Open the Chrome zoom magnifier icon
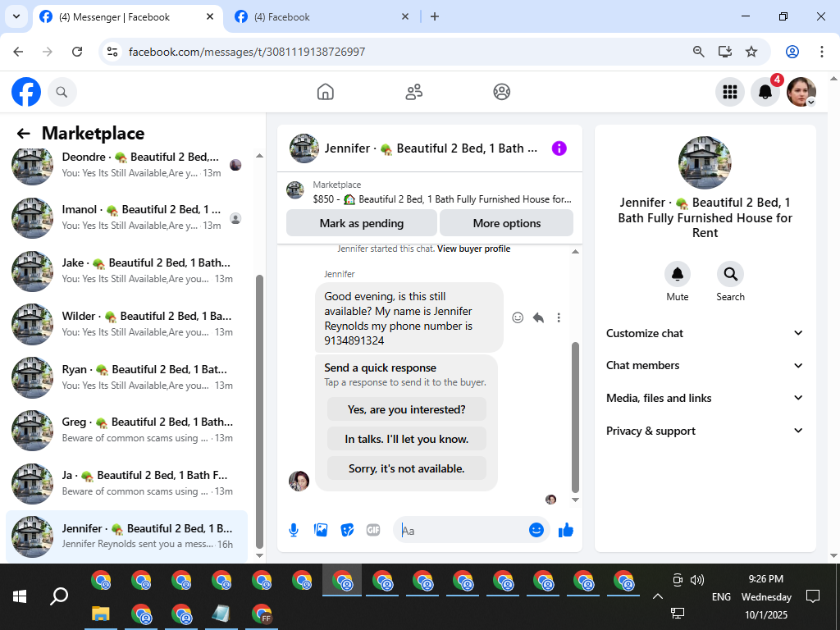Viewport: 840px width, 630px height. tap(699, 52)
